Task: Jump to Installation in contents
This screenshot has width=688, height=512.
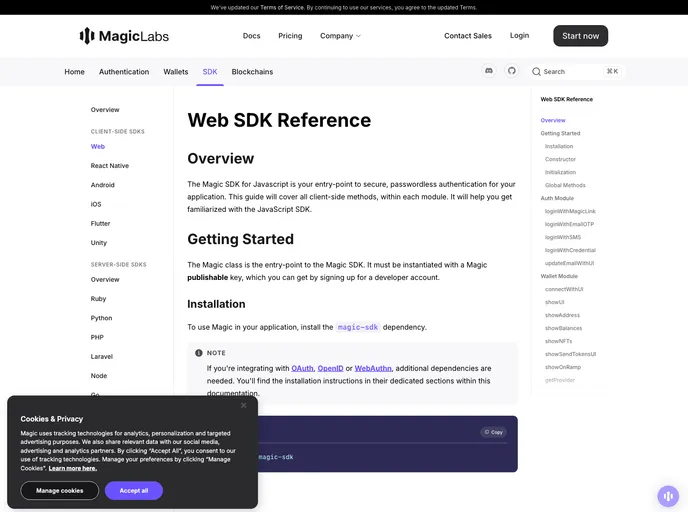Action: tap(559, 147)
